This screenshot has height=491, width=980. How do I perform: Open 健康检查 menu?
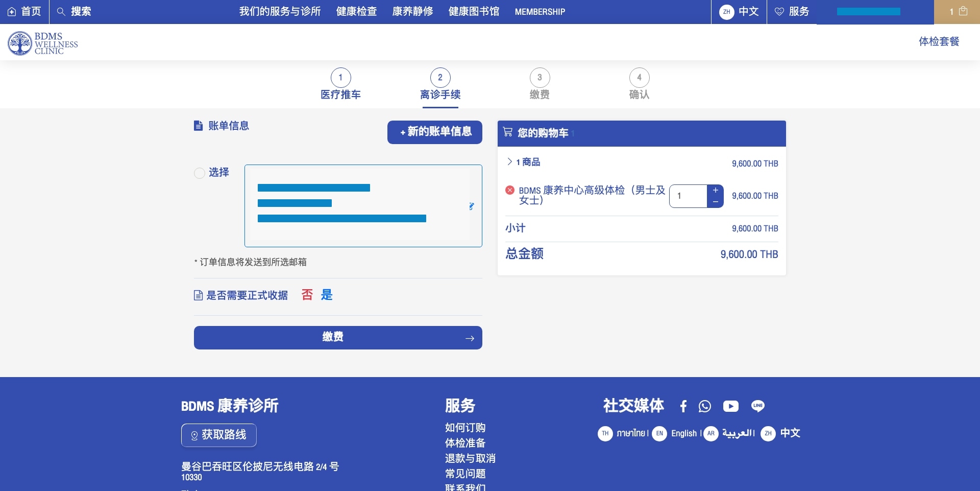(x=357, y=12)
